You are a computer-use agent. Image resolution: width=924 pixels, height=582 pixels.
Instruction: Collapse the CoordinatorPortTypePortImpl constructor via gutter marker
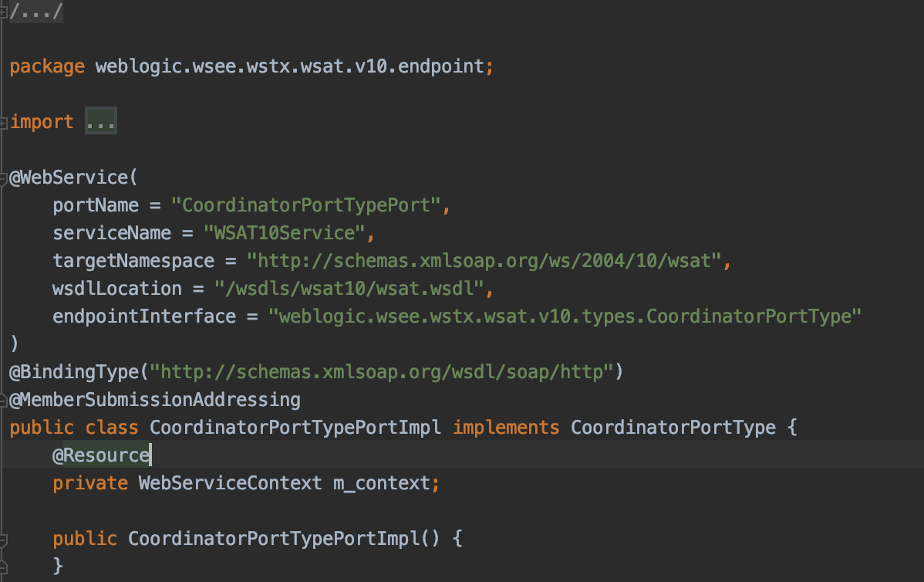(3, 539)
